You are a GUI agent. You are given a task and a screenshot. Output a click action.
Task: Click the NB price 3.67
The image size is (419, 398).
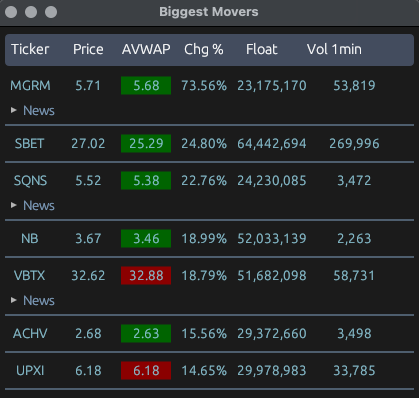pyautogui.click(x=88, y=239)
